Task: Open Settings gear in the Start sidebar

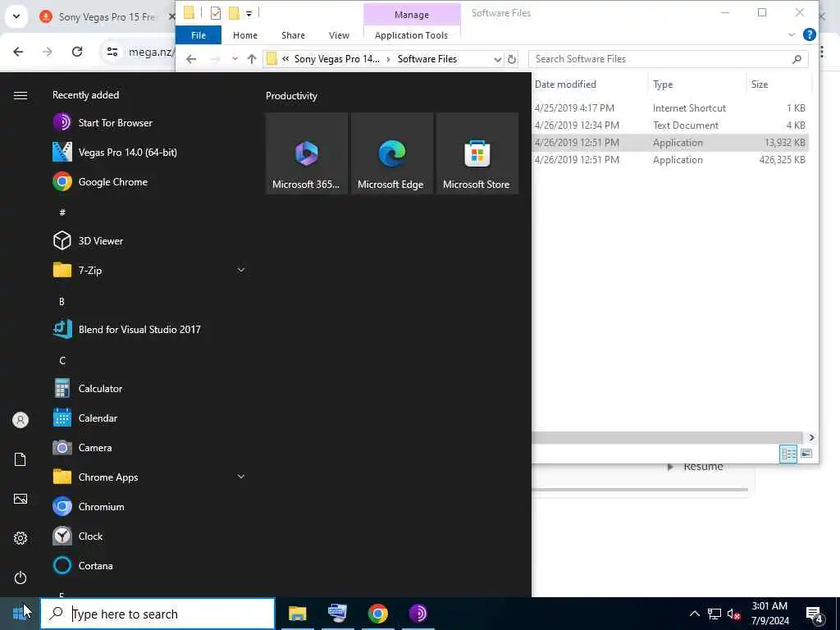Action: (21, 538)
